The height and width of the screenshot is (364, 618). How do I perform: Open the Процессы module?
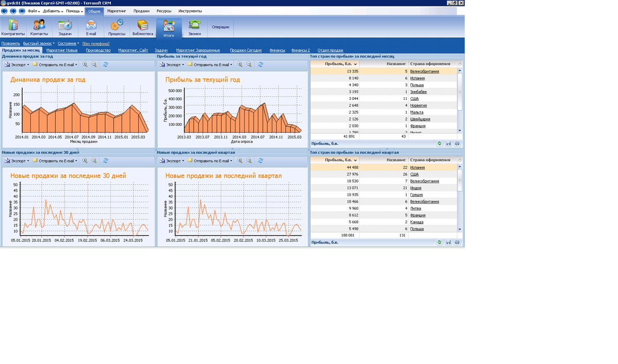(116, 28)
